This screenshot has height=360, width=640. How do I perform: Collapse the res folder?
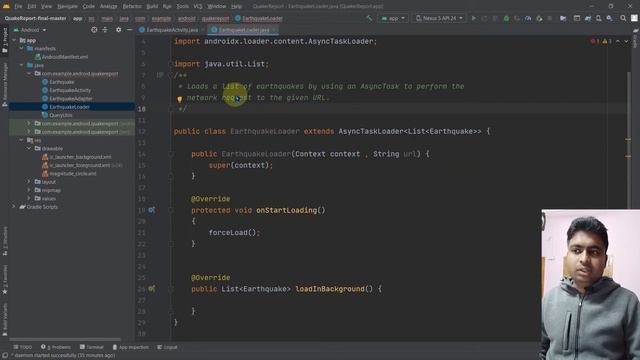click(x=22, y=140)
